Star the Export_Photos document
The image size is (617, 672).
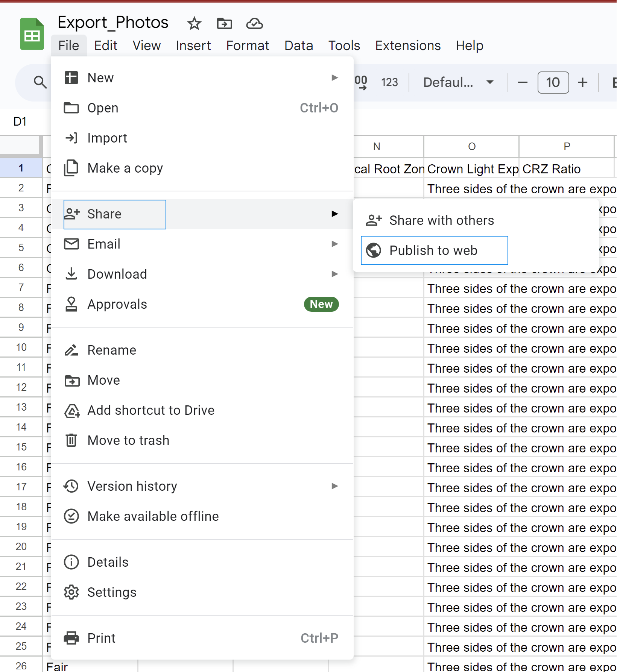pos(194,23)
